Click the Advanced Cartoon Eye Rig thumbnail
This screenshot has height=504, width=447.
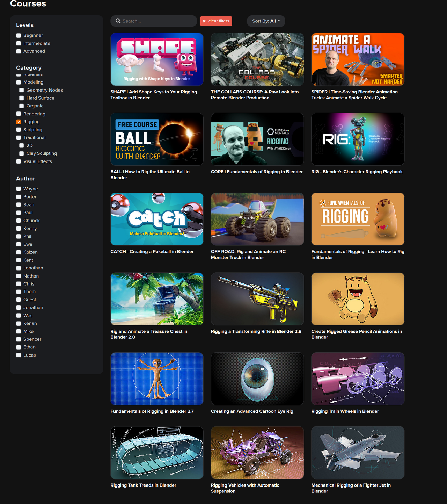(257, 379)
